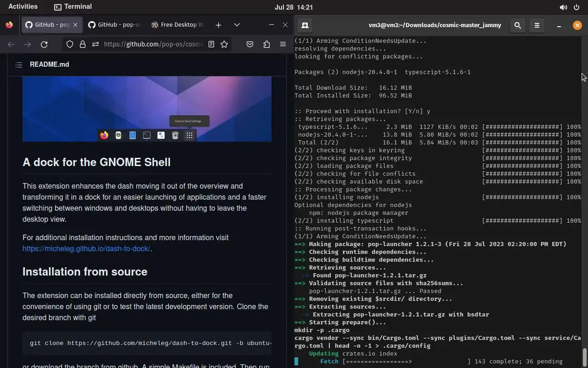Image resolution: width=588 pixels, height=368 pixels.
Task: Minimize the terminal window
Action: pyautogui.click(x=559, y=25)
